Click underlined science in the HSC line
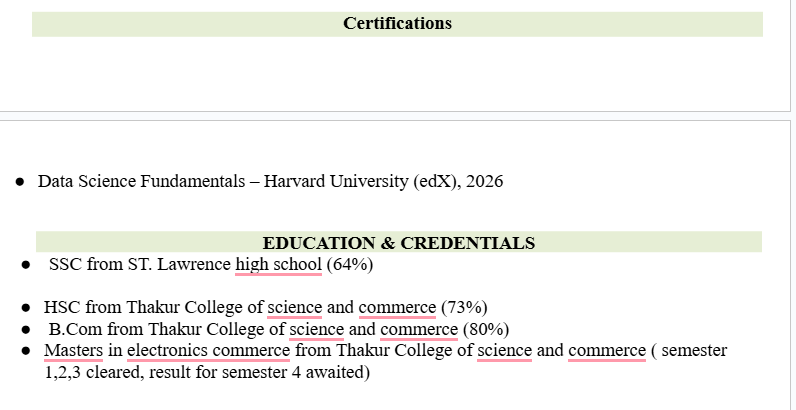The image size is (796, 410). click(x=294, y=307)
